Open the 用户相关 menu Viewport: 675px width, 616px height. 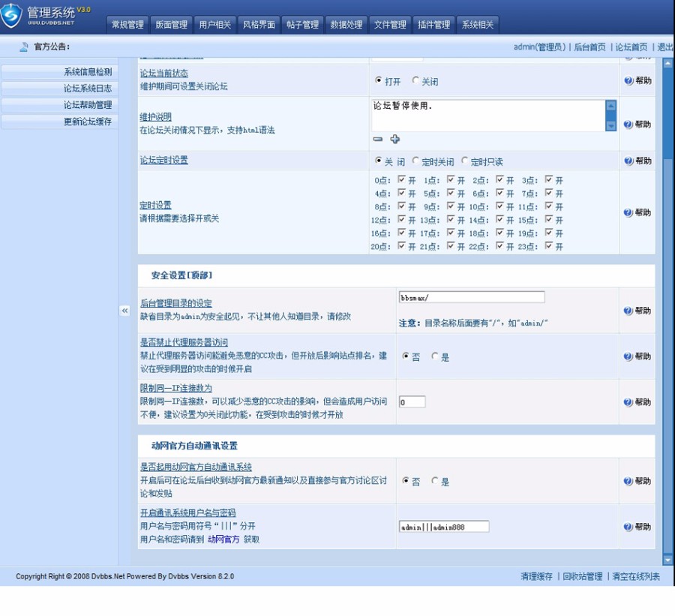(214, 25)
